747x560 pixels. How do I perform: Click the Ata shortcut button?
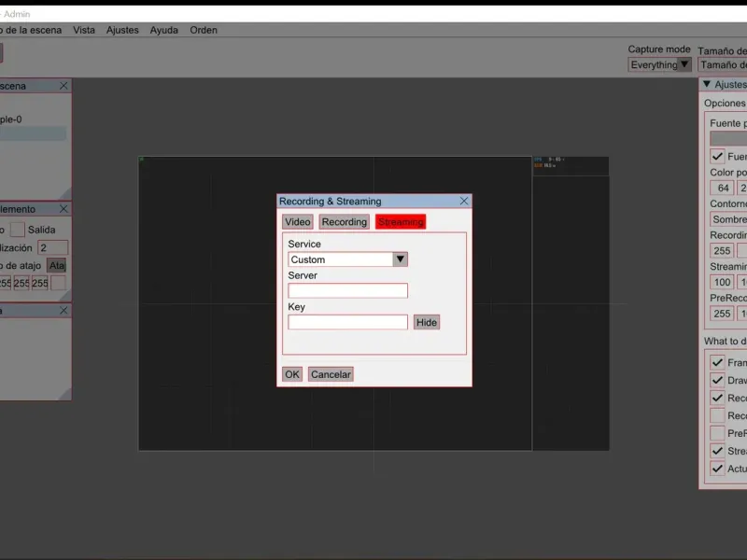click(x=57, y=266)
